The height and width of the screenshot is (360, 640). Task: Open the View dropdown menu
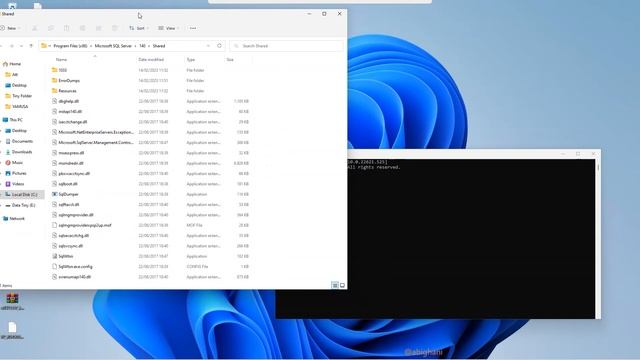[169, 28]
